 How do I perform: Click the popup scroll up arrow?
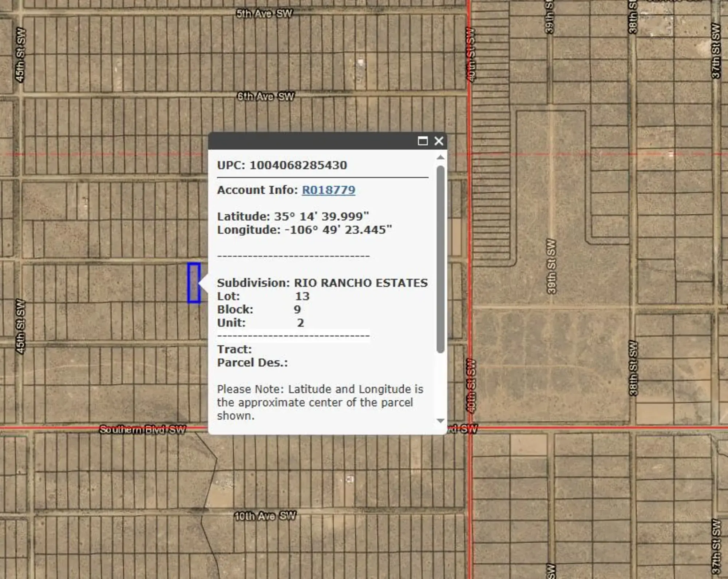click(440, 157)
